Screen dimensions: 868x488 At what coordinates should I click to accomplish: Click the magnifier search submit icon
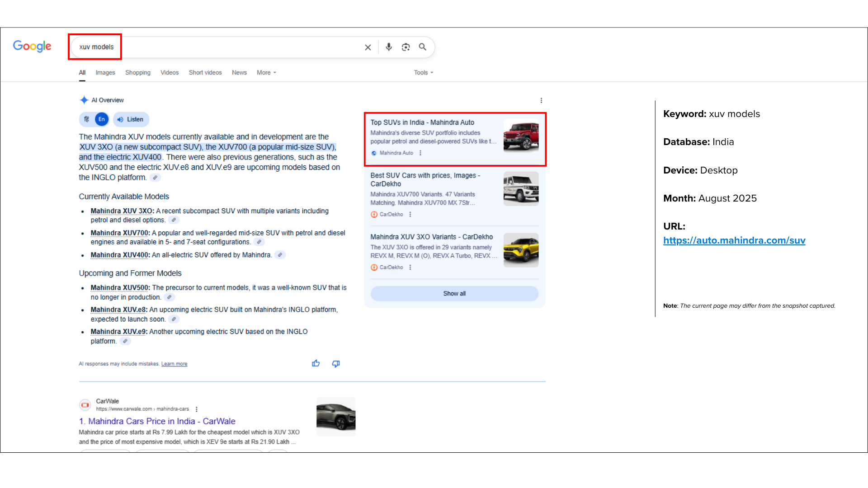coord(423,47)
